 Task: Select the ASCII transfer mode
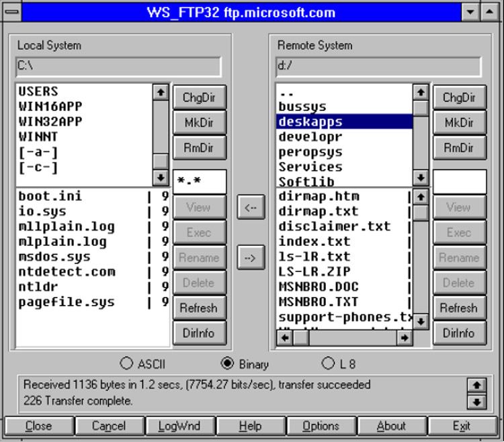[142, 364]
